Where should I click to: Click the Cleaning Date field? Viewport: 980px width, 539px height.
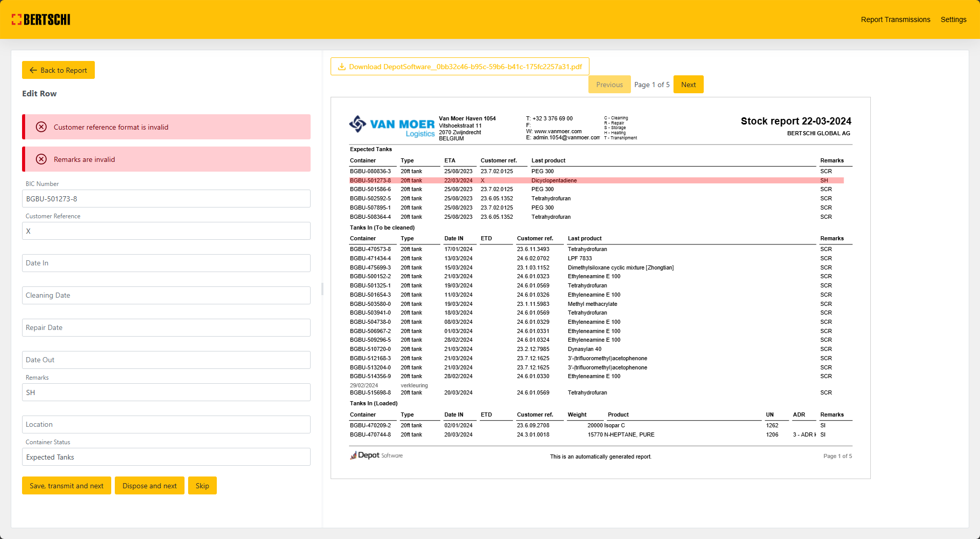point(166,295)
